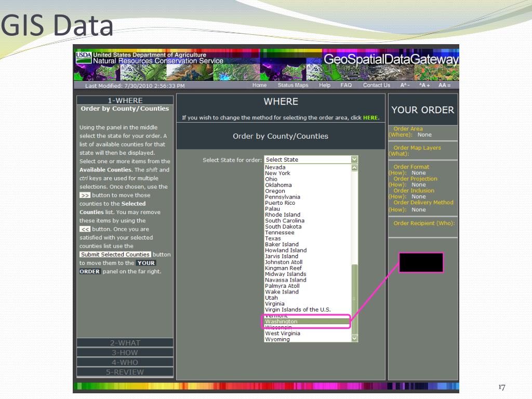The image size is (532, 399).
Task: Open the Contact Us page
Action: 376,85
